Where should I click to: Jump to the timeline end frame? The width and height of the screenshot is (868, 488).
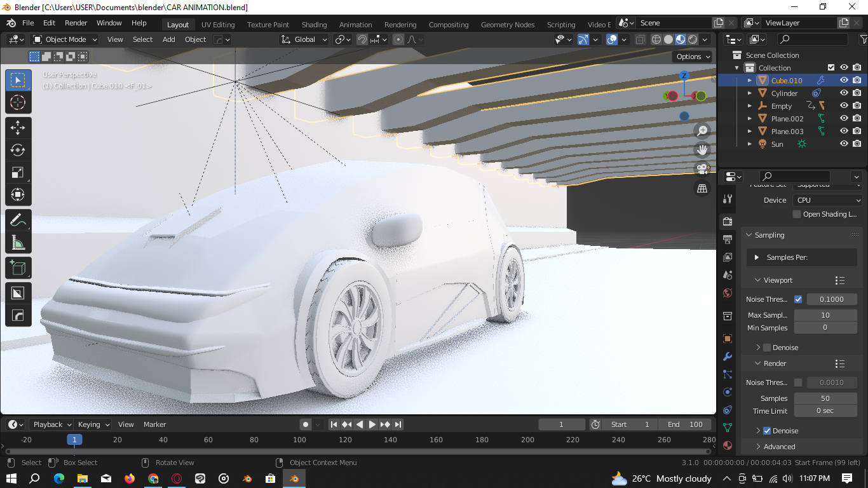398,424
